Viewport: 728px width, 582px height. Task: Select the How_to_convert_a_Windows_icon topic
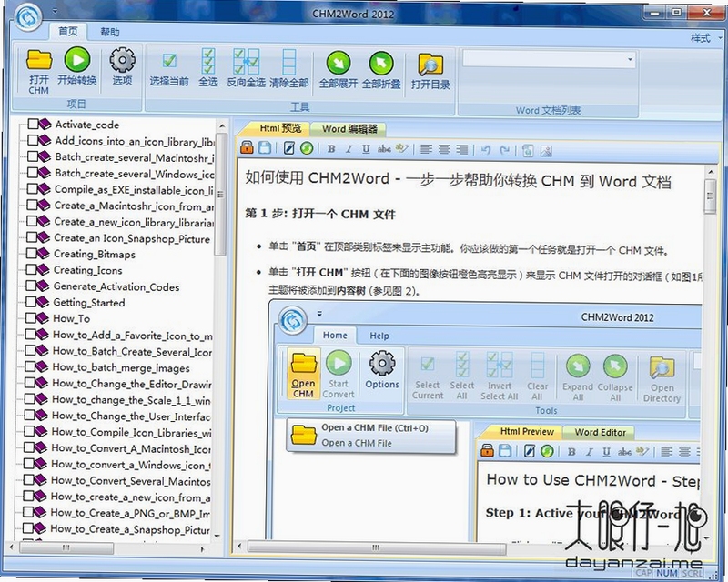[130, 465]
